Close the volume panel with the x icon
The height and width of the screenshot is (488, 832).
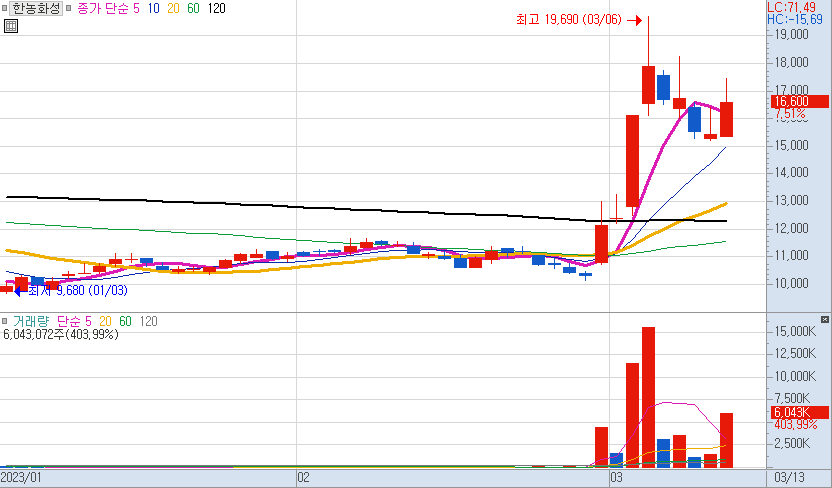pyautogui.click(x=825, y=319)
